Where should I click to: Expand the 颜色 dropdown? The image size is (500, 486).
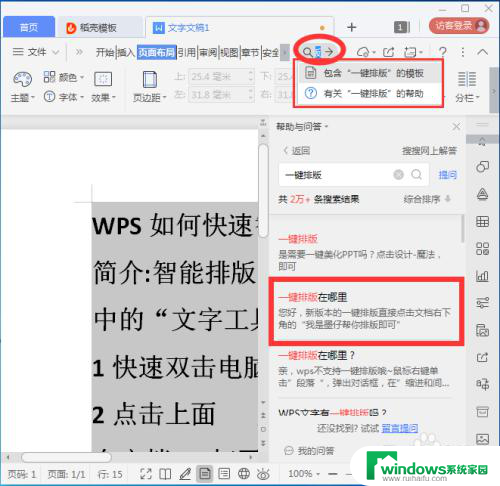[82, 78]
